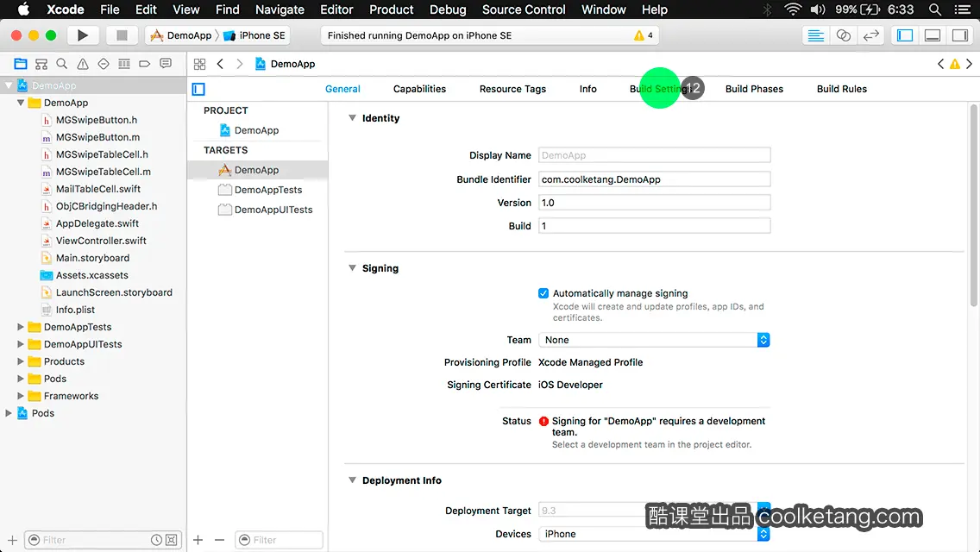Open the Symbol navigator

click(41, 64)
